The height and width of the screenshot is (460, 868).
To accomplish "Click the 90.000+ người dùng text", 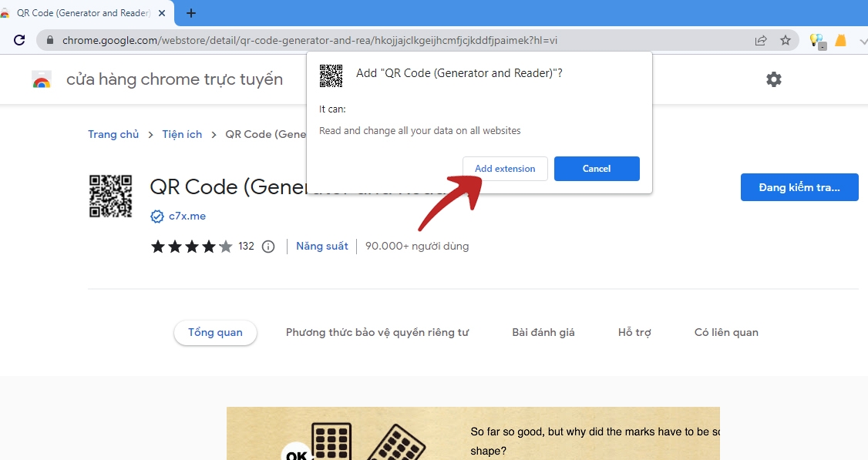I will [x=417, y=247].
